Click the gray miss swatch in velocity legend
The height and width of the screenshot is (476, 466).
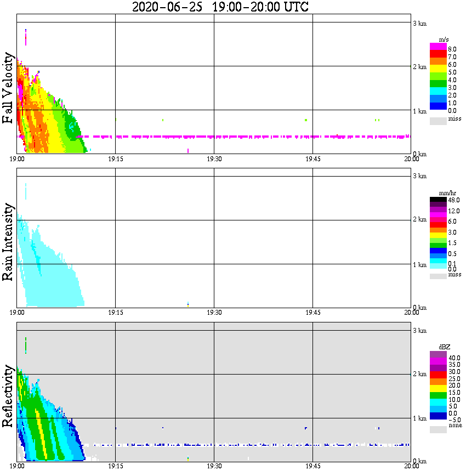pos(438,121)
